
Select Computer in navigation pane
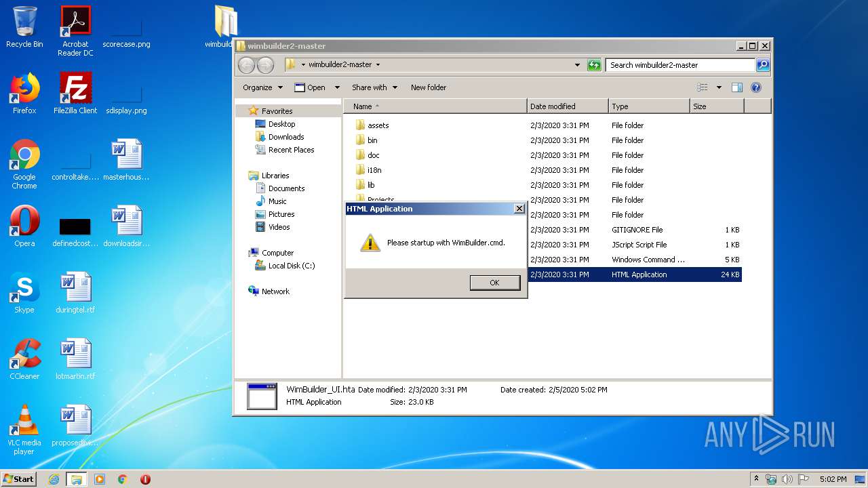[271, 253]
